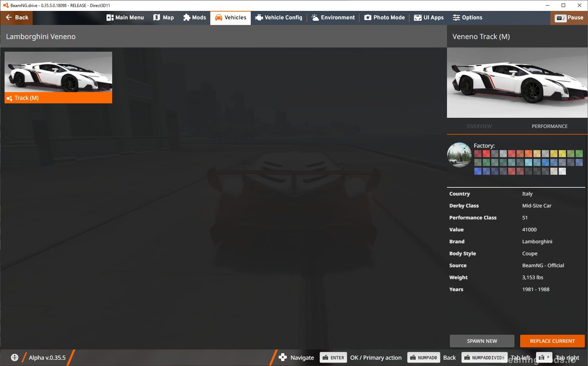
Task: Click the Source value 'BeamNG - Official'
Action: (543, 265)
